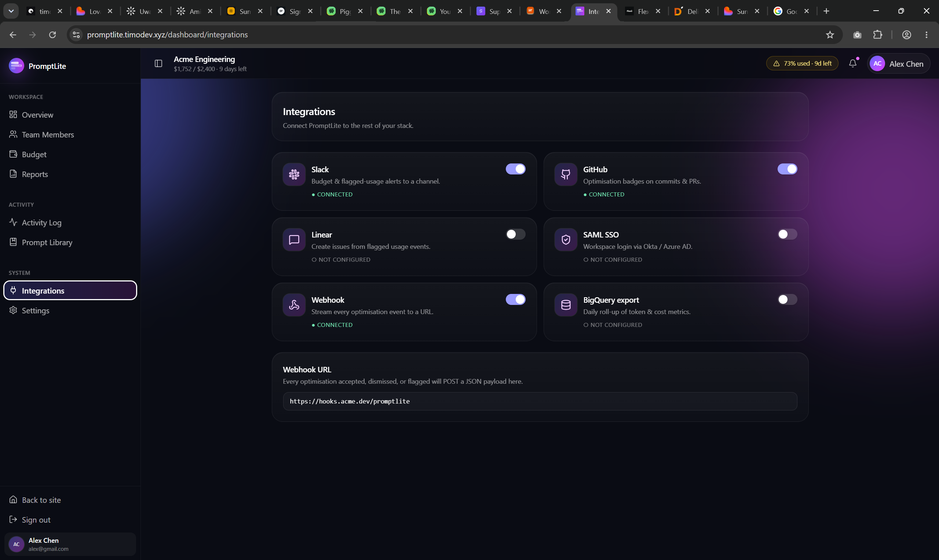Click the Alex Chen profile card in sidebar
The image size is (939, 560).
pos(70,545)
